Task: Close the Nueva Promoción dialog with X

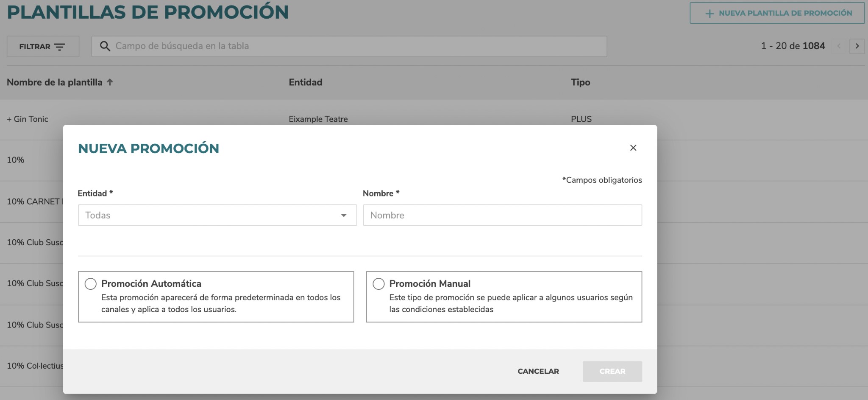Action: click(x=633, y=148)
